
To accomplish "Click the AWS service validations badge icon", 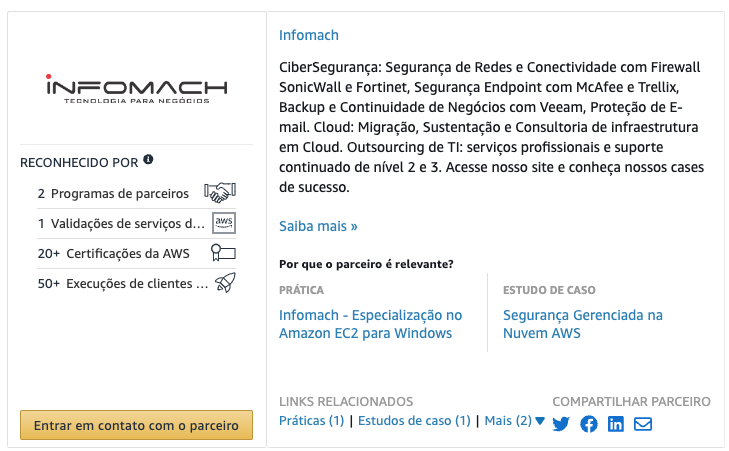I will 224,223.
